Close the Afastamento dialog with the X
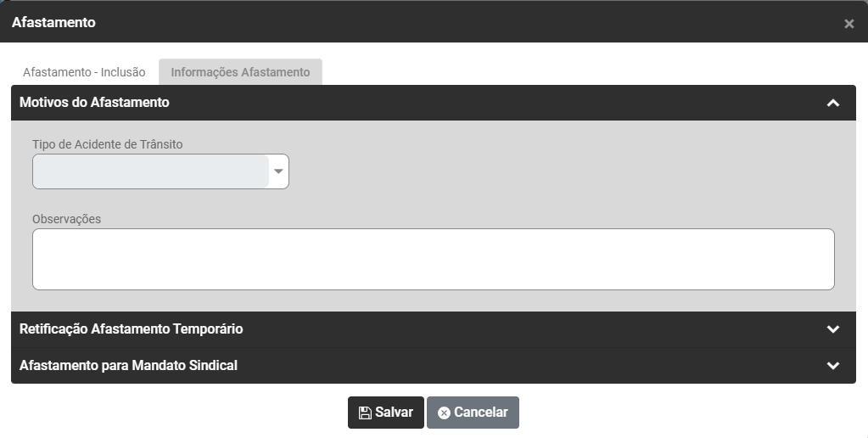The image size is (868, 438). [x=848, y=24]
